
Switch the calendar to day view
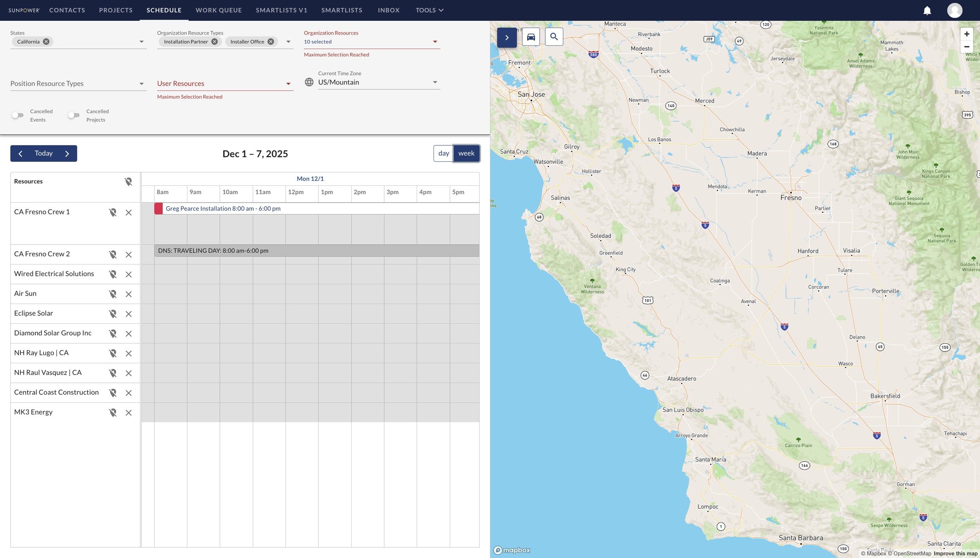[x=444, y=153]
